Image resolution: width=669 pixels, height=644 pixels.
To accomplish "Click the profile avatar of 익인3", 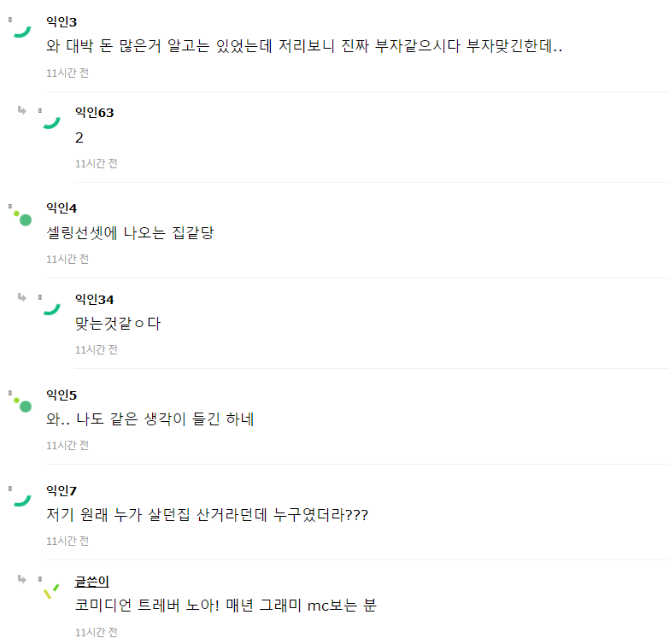I will (22, 31).
